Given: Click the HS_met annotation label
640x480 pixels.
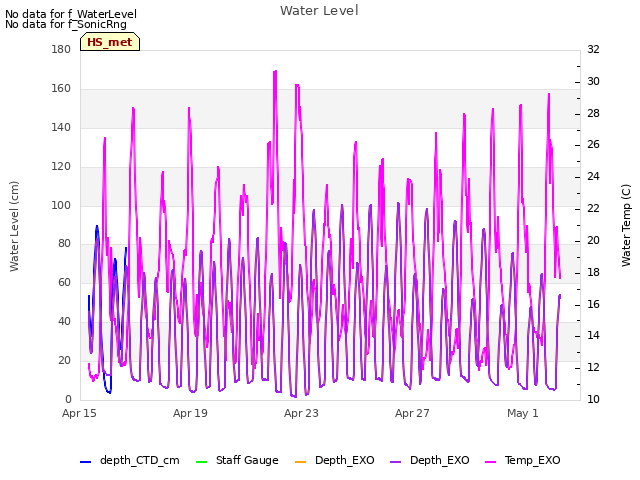Looking at the screenshot, I should 110,42.
